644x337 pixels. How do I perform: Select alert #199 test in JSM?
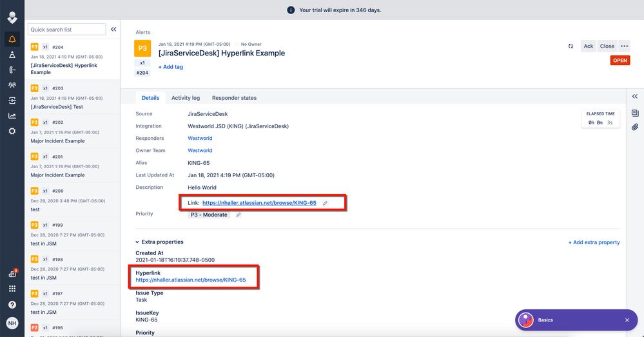(72, 234)
